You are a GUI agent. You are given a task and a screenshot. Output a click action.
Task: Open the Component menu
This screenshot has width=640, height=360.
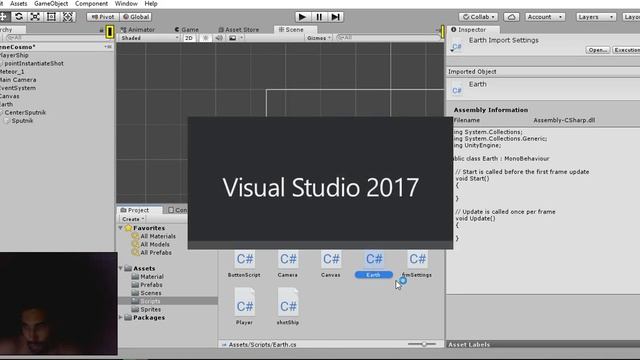click(91, 4)
